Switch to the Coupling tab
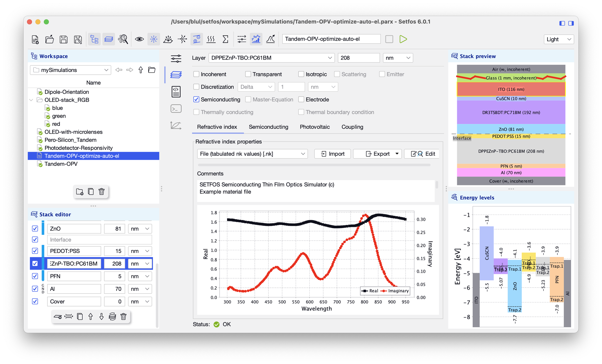The width and height of the screenshot is (602, 364). 352,127
